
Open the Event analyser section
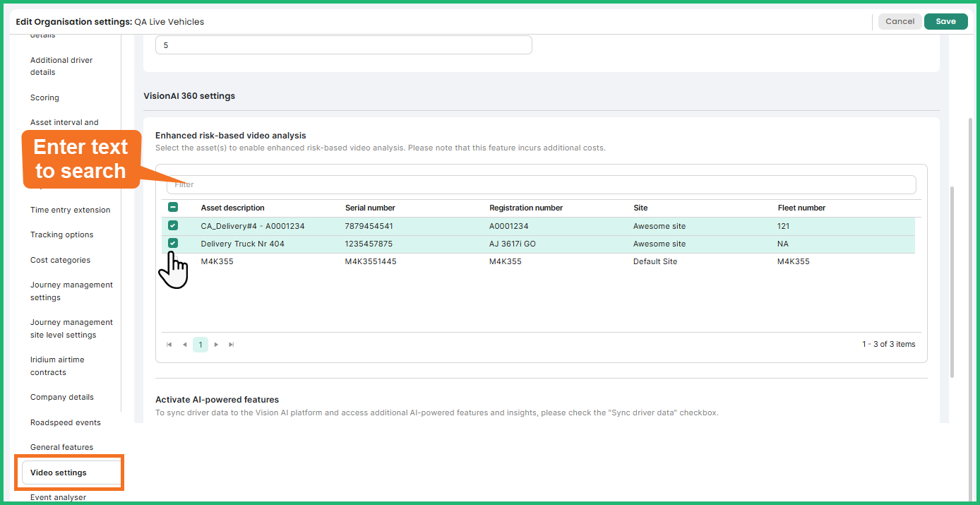point(58,497)
